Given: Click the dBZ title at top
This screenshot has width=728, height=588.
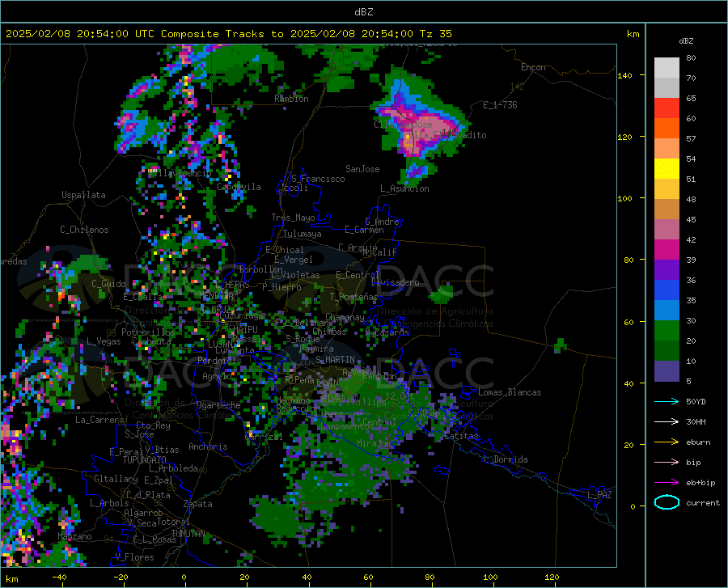Looking at the screenshot, I should (x=363, y=12).
